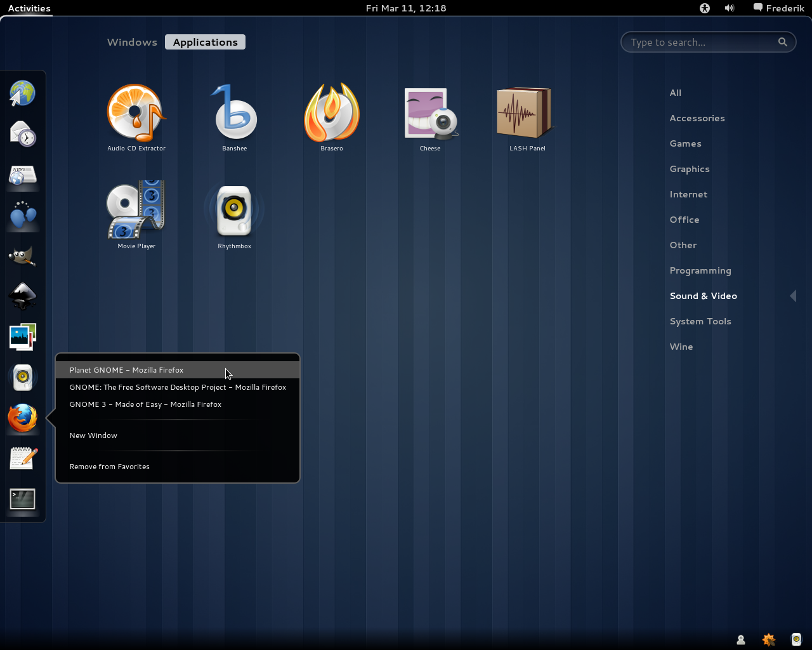Image resolution: width=812 pixels, height=650 pixels.
Task: Launch the Banshee media player
Action: (x=235, y=118)
